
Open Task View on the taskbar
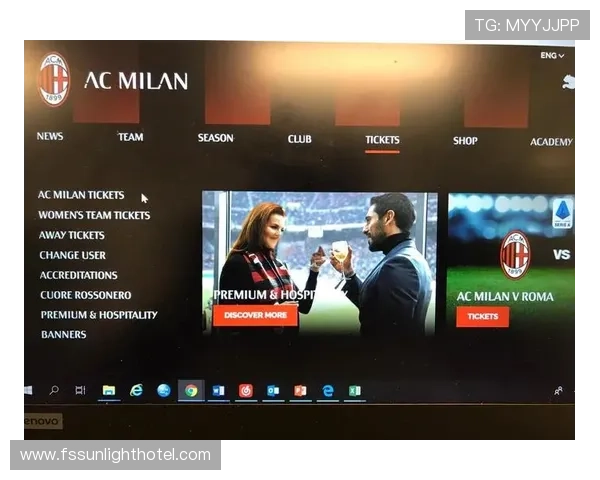point(80,390)
